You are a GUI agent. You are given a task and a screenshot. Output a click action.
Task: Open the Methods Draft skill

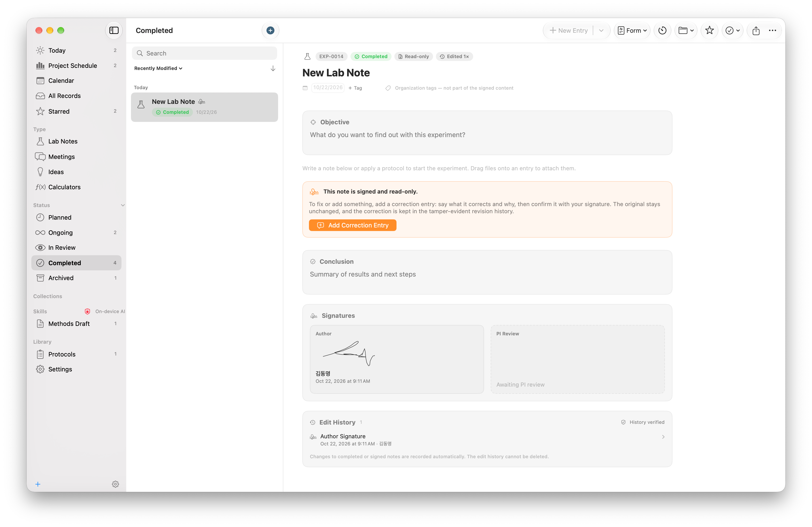pos(76,324)
